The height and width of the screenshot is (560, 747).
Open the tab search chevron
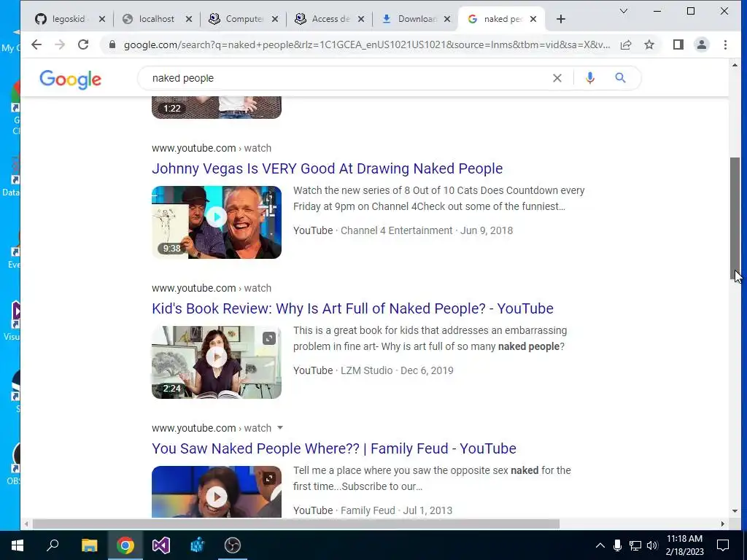click(623, 11)
